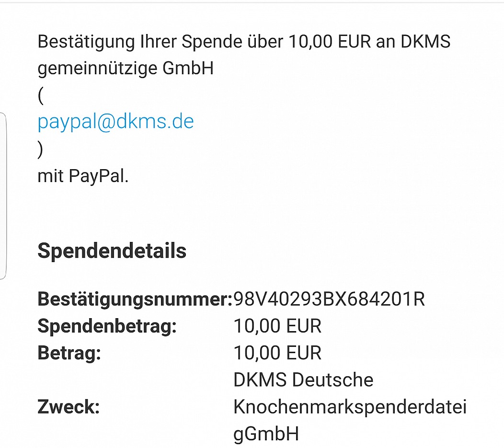Select the Betrag value 10,00 EUR
This screenshot has height=448, width=504.
(x=277, y=353)
